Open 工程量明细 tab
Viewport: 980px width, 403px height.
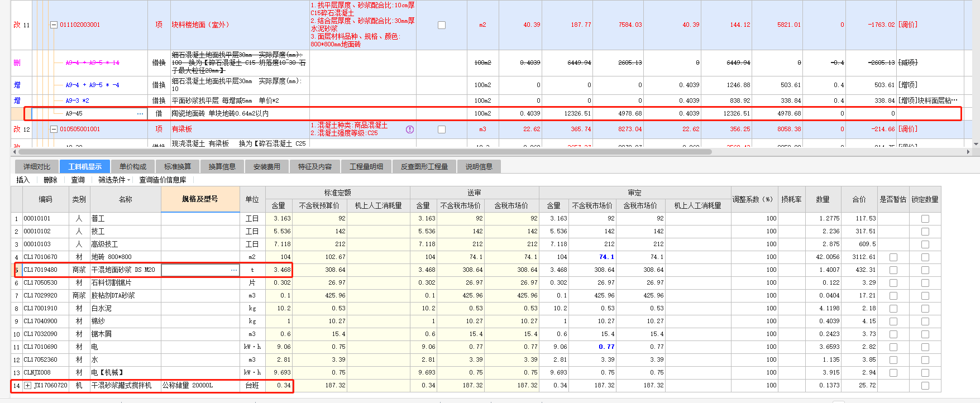pyautogui.click(x=366, y=166)
